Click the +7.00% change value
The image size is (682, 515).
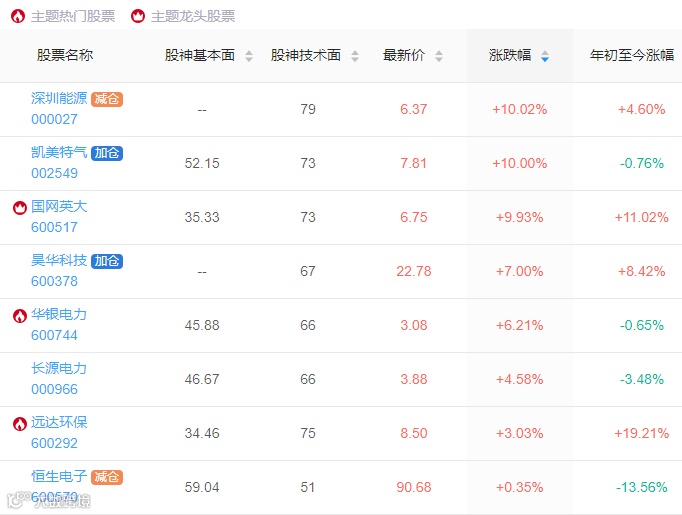pyautogui.click(x=520, y=271)
